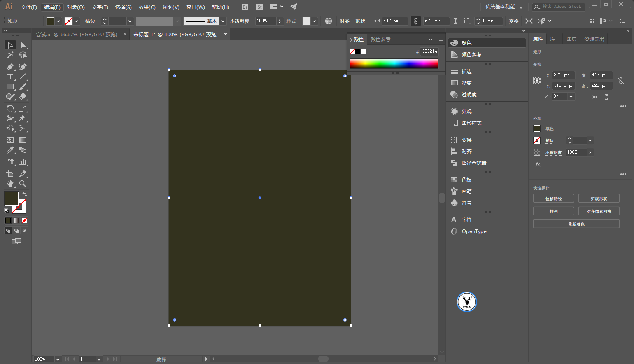The width and height of the screenshot is (634, 364).
Task: Expand the rotation angle dropdown
Action: [571, 96]
